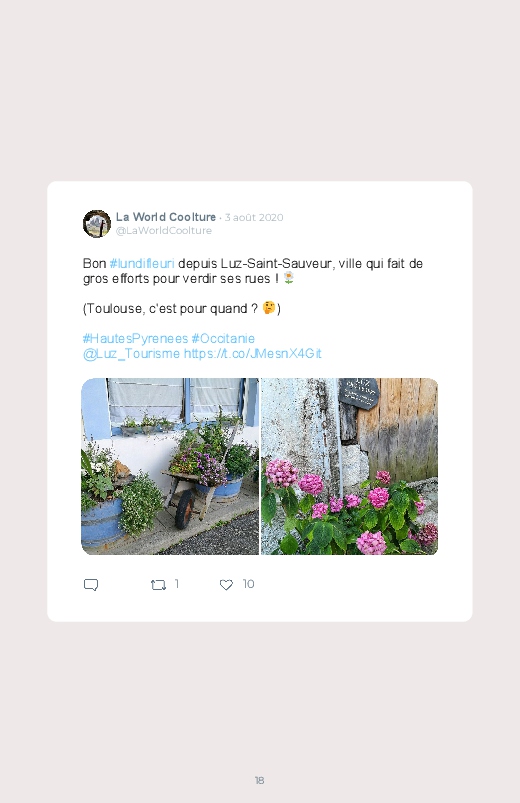
Task: Click the flower emoji after 'rues !'
Action: (289, 278)
